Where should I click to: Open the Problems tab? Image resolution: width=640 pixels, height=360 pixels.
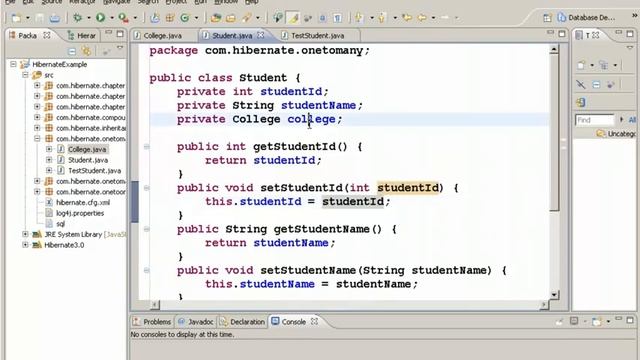pos(152,322)
